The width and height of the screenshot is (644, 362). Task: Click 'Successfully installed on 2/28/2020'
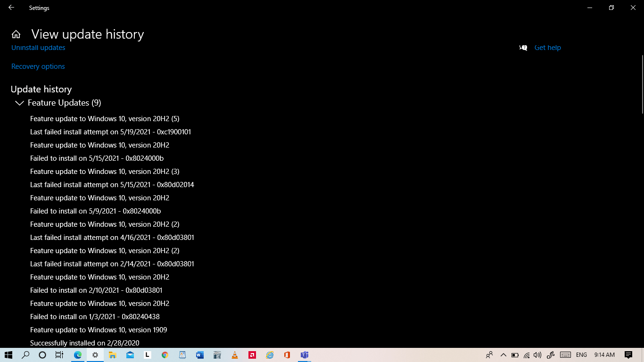point(85,343)
